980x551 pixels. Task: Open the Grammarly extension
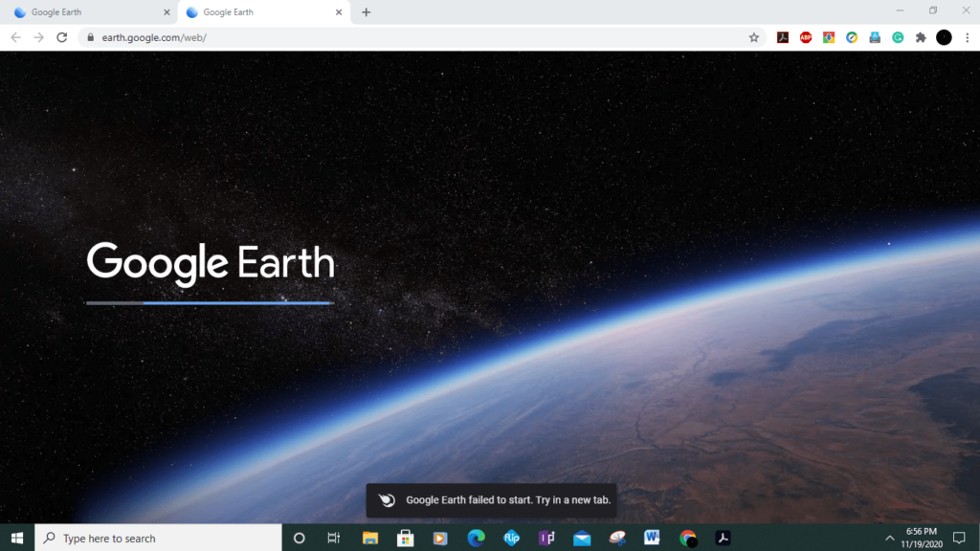point(898,37)
